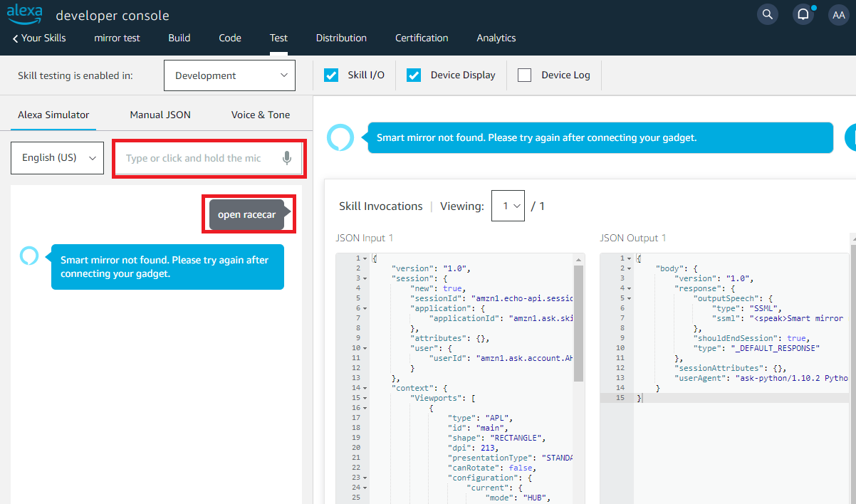This screenshot has height=504, width=856.
Task: Click the JSON Output 1 label
Action: click(633, 238)
